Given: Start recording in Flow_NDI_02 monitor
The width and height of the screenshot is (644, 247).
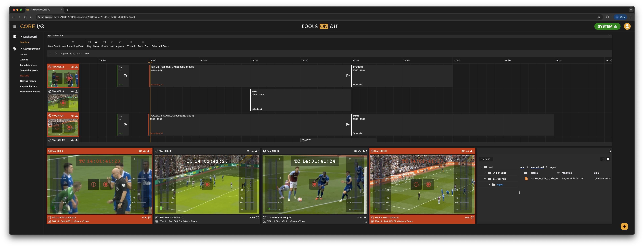Looking at the screenshot, I should point(315,185).
